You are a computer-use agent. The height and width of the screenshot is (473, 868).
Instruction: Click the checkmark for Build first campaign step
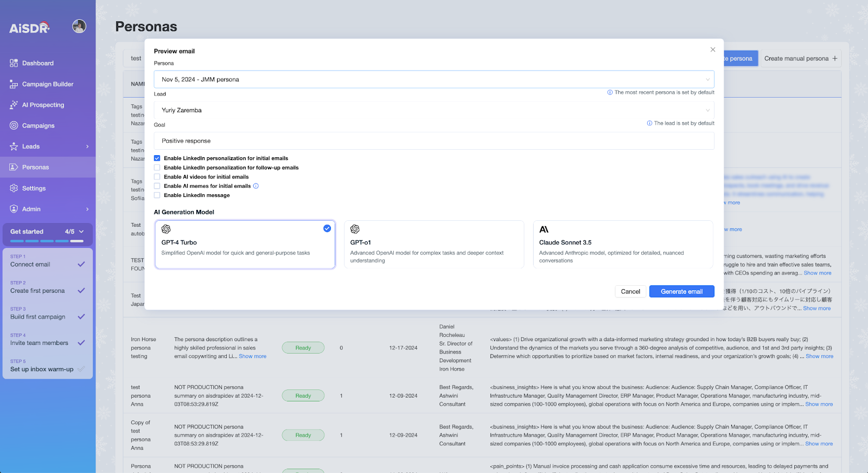click(81, 316)
